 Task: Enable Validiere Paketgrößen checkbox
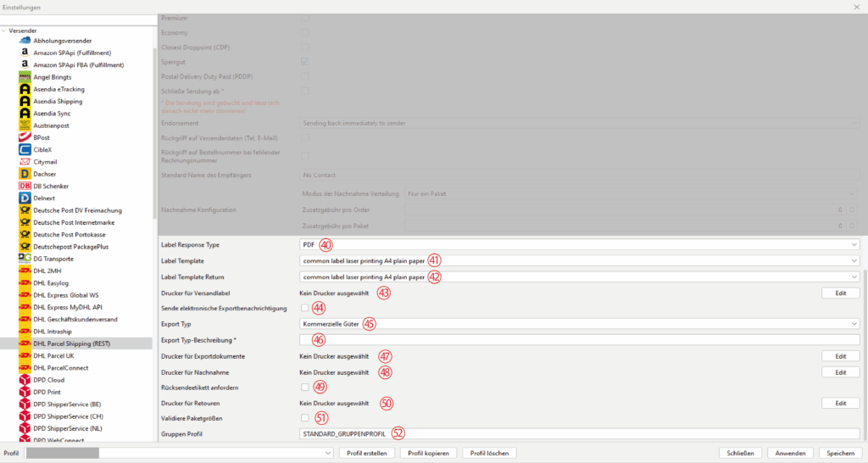click(304, 418)
